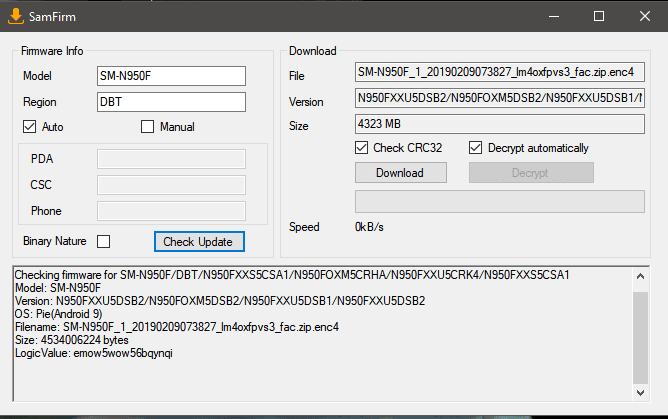Click the 'Speed' label
The height and width of the screenshot is (419, 668).
[x=304, y=227]
